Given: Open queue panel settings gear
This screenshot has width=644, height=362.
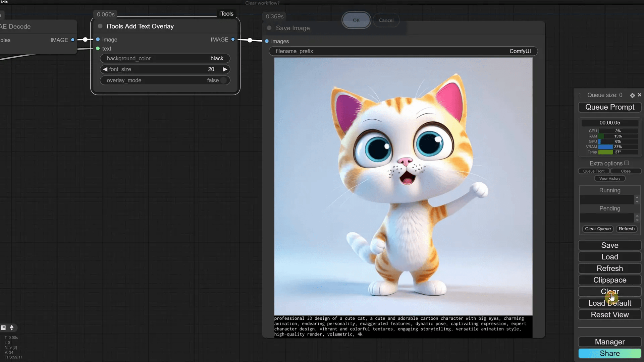Looking at the screenshot, I should pos(632,95).
